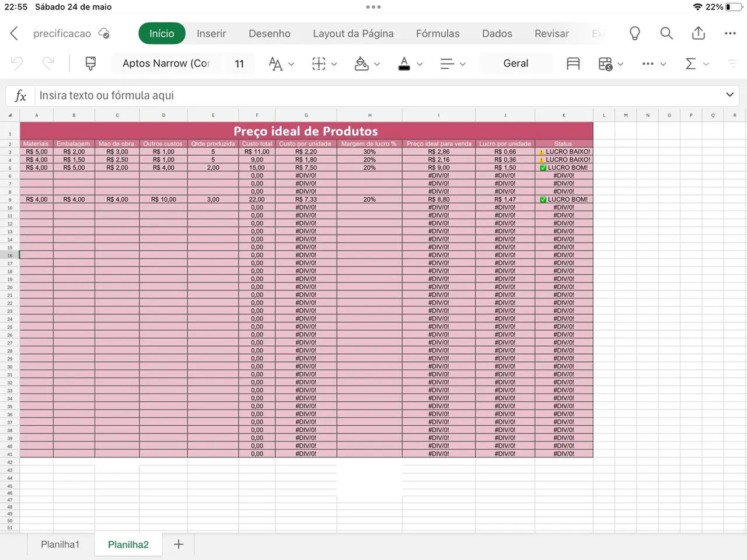747x560 pixels.
Task: Click the Status header cell
Action: click(563, 143)
